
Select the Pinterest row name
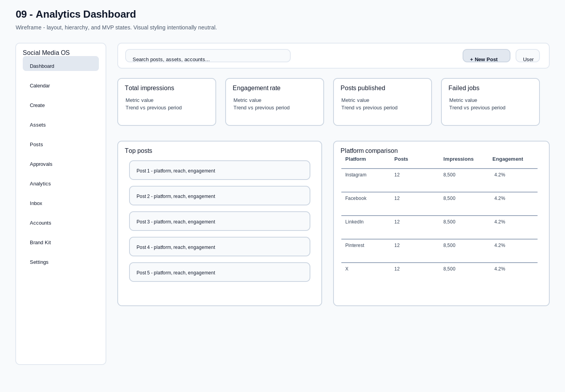(x=355, y=245)
